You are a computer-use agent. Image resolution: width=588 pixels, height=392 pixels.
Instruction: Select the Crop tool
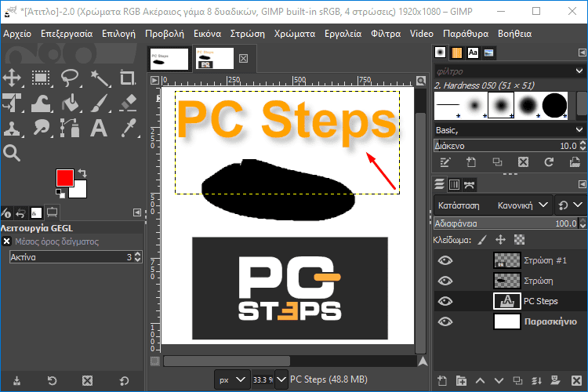tap(128, 78)
